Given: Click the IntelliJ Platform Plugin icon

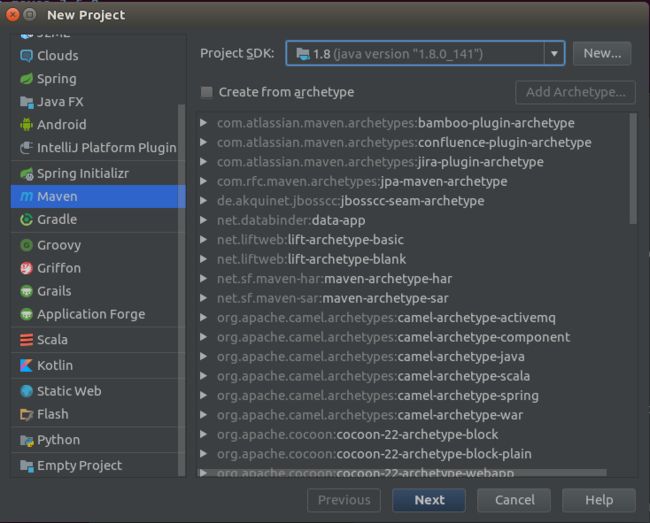Looking at the screenshot, I should (x=26, y=148).
